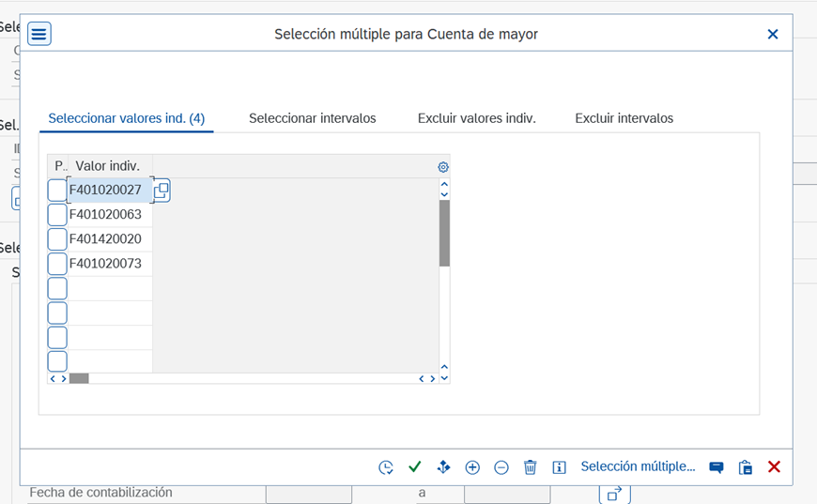
Task: Click the vertical scrollbar thumb in table
Action: pos(444,233)
